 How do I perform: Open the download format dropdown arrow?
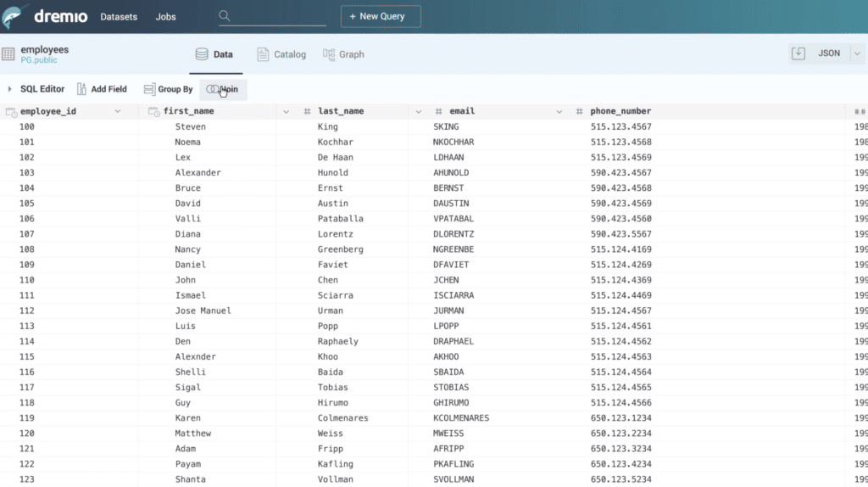(x=857, y=53)
